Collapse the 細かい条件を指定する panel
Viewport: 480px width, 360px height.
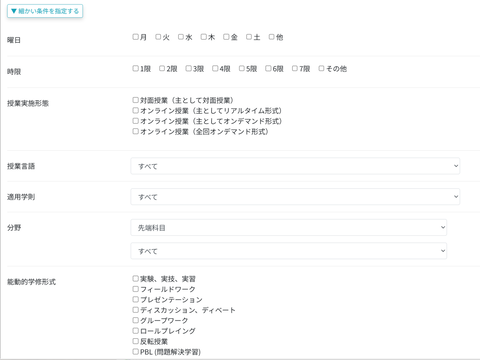45,11
